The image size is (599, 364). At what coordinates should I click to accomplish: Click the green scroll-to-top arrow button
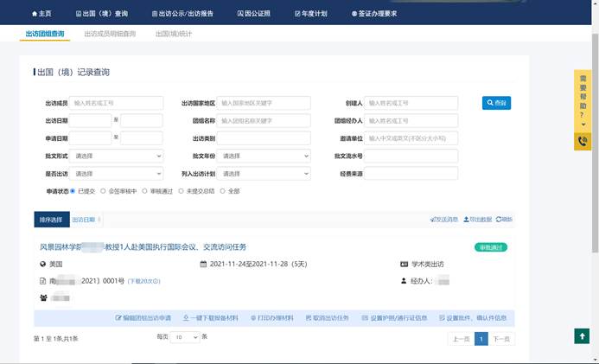582,335
